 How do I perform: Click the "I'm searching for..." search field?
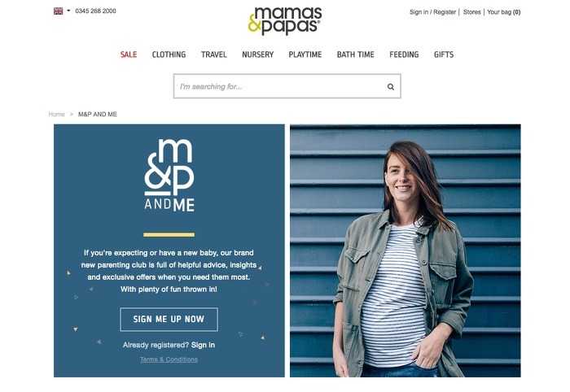pyautogui.click(x=280, y=86)
